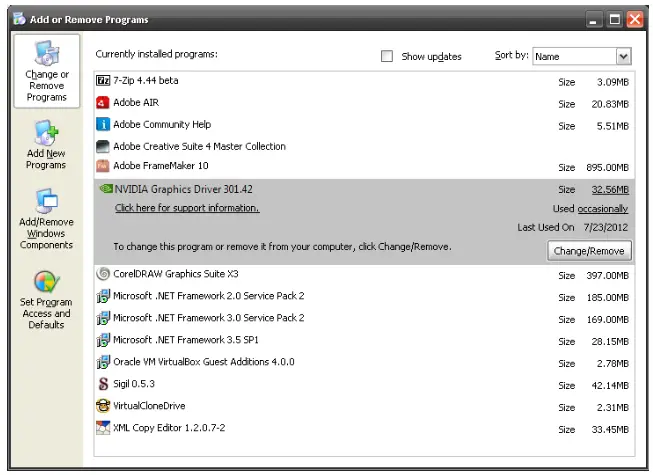Select the Sigil 0.5.3 icon
This screenshot has height=475, width=653.
pyautogui.click(x=103, y=384)
